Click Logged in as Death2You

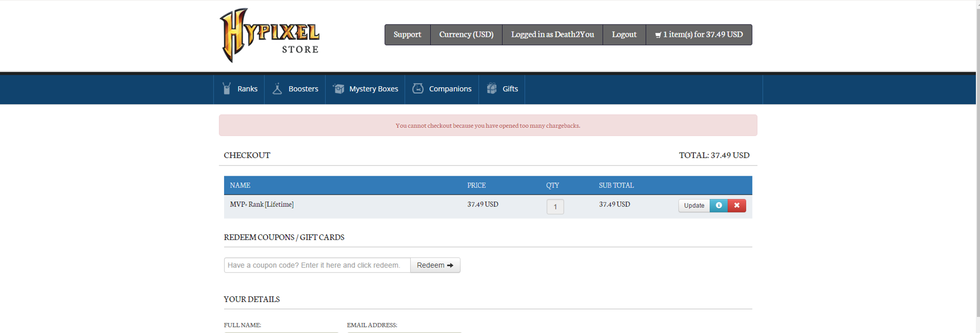[552, 34]
